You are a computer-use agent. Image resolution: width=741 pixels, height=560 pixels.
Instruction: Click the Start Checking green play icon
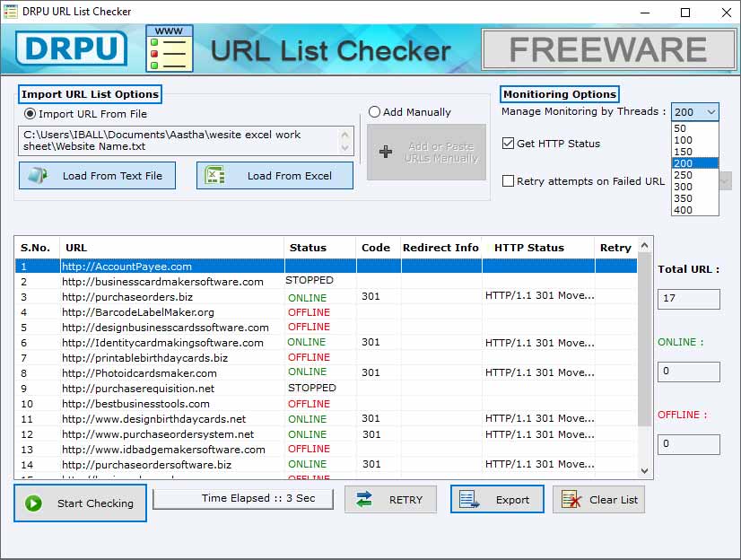[x=33, y=503]
